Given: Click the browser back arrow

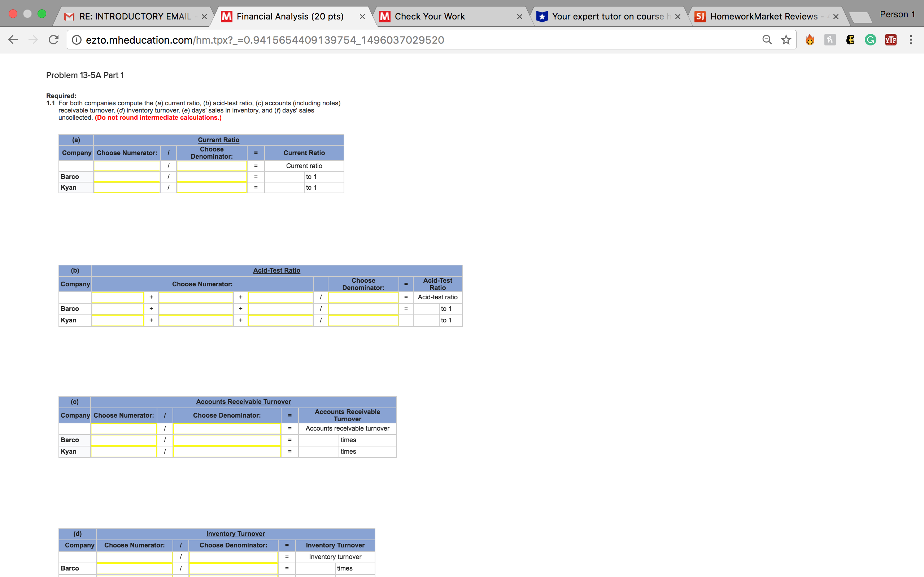Looking at the screenshot, I should click(13, 40).
